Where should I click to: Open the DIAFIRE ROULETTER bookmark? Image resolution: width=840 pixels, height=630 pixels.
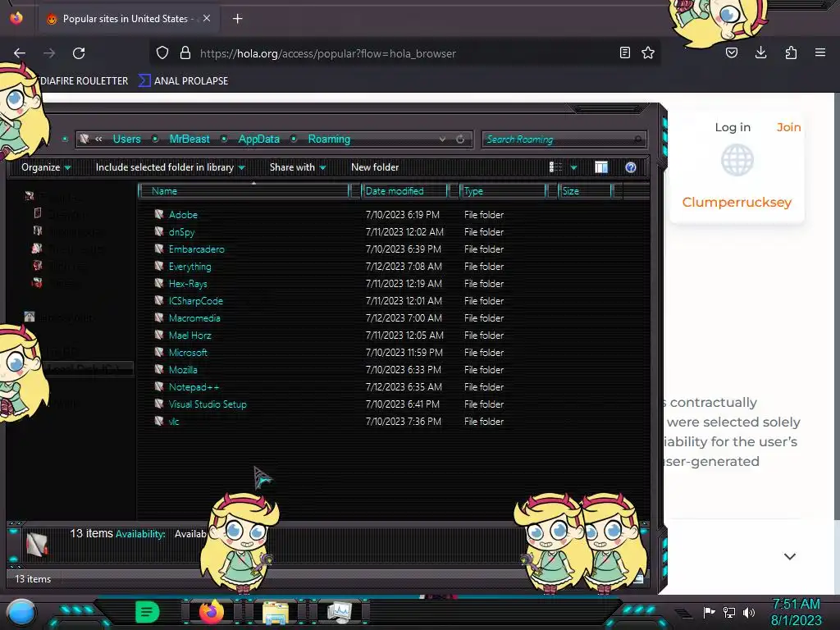(x=84, y=81)
